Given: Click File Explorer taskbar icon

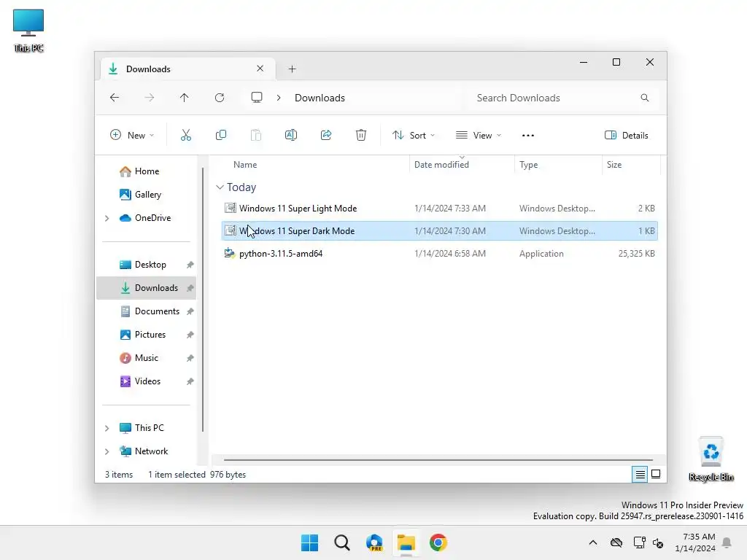Looking at the screenshot, I should click(x=406, y=542).
